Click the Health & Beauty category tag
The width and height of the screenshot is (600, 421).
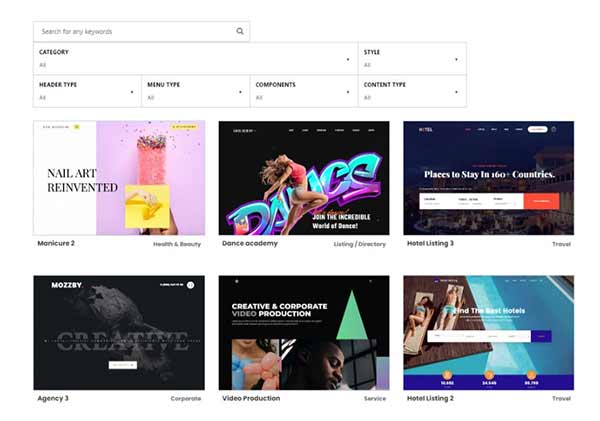tap(178, 243)
